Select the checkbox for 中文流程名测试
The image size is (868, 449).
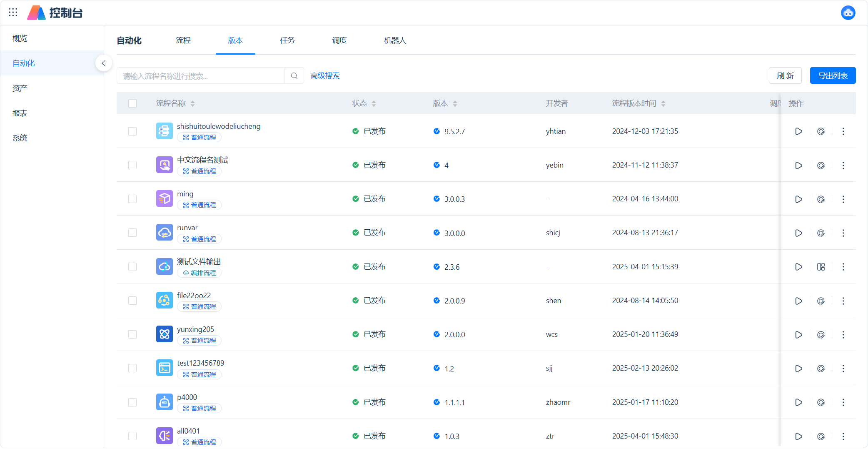[132, 165]
